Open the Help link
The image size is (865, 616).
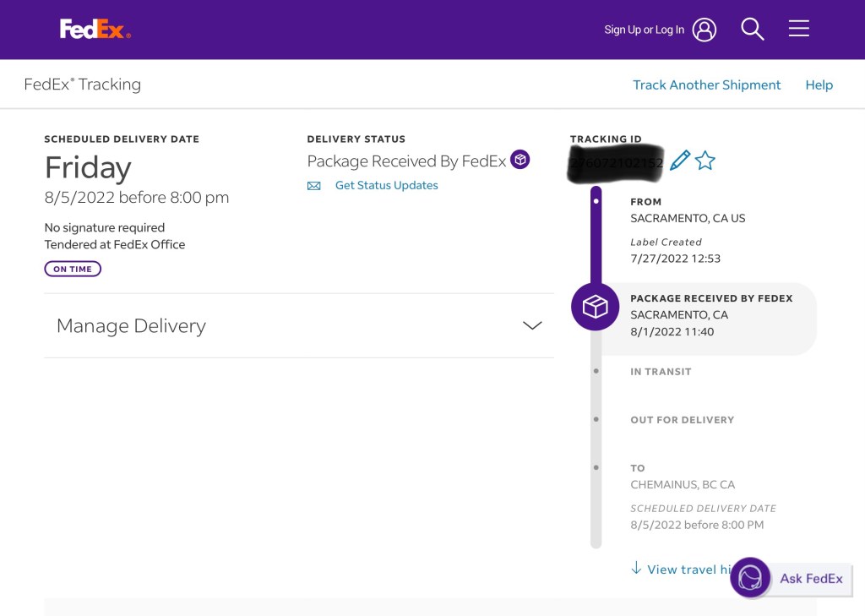(x=819, y=84)
